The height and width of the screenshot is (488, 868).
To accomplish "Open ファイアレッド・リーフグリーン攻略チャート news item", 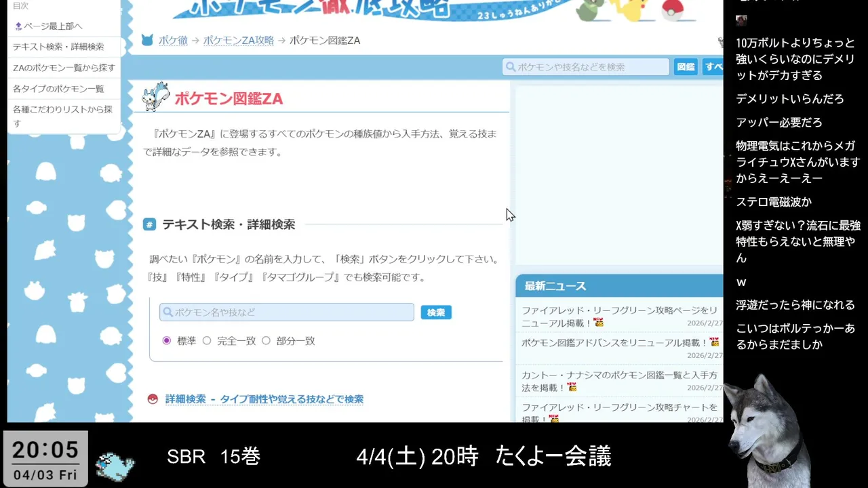I will click(x=619, y=413).
